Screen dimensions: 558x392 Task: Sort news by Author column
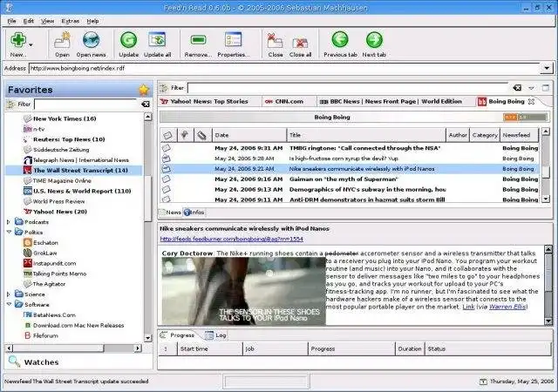[458, 135]
